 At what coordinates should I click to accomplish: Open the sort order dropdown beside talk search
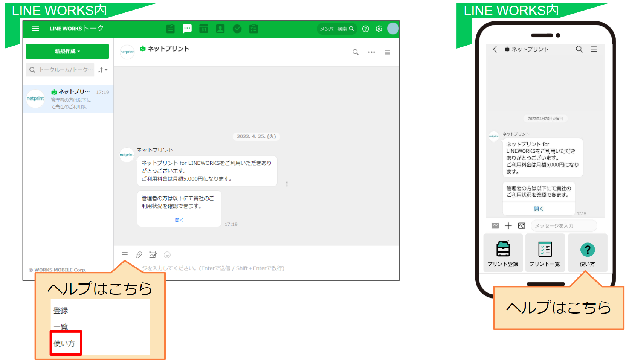coord(102,70)
